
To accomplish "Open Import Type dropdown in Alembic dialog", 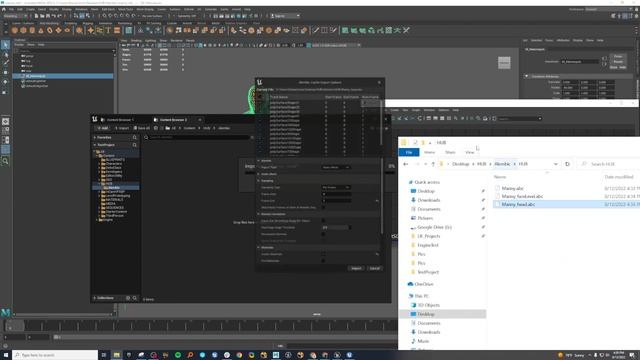I will (x=336, y=167).
